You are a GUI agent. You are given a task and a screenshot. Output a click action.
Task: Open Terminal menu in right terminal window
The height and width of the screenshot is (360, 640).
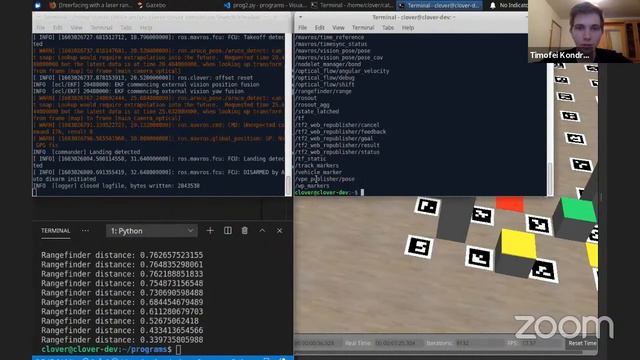click(x=363, y=28)
